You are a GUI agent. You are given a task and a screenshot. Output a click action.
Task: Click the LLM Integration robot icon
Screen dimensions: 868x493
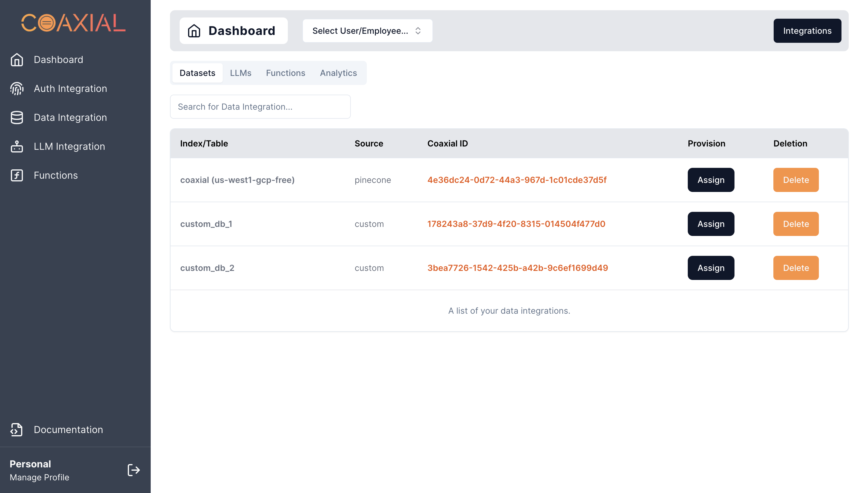click(17, 146)
